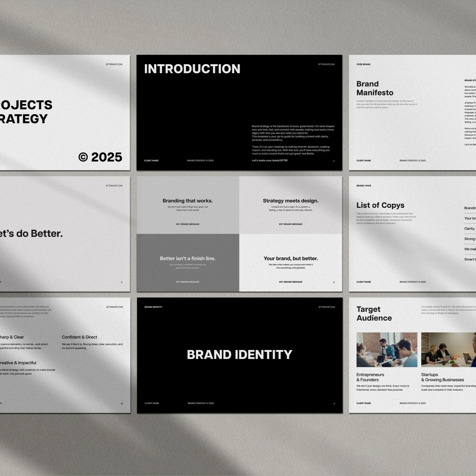This screenshot has height=476, width=476.
Task: Click CLIENT NAME on the Target Audience slide
Action: point(364,403)
